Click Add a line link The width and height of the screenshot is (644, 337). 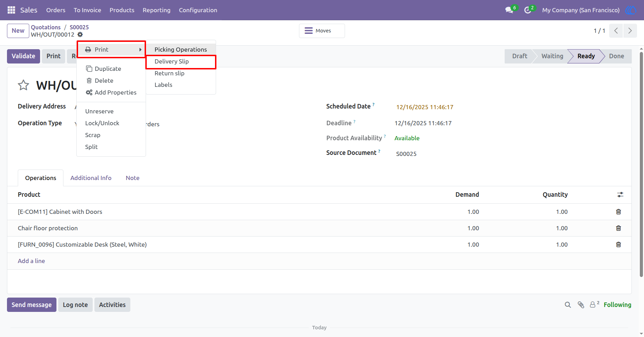point(31,261)
